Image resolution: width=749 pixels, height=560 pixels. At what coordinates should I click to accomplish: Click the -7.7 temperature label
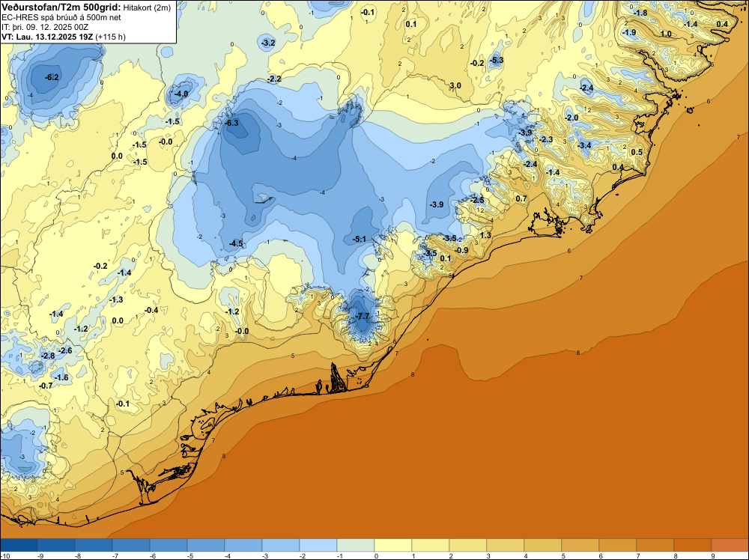point(363,317)
